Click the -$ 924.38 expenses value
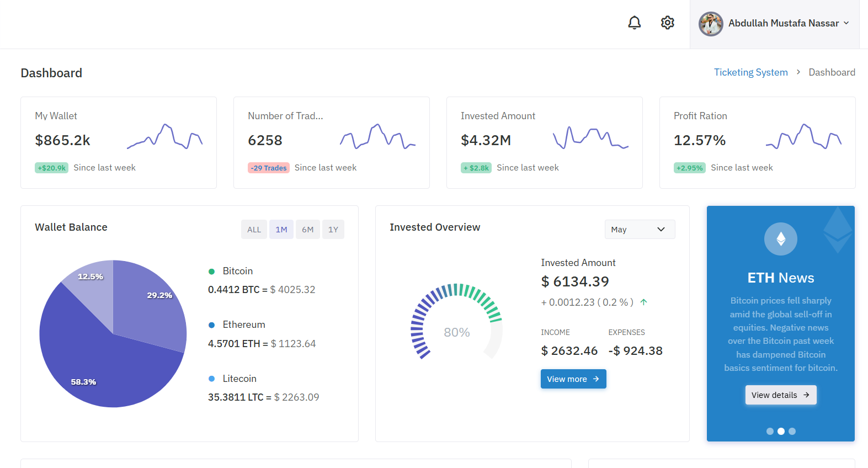Image resolution: width=868 pixels, height=468 pixels. 636,351
